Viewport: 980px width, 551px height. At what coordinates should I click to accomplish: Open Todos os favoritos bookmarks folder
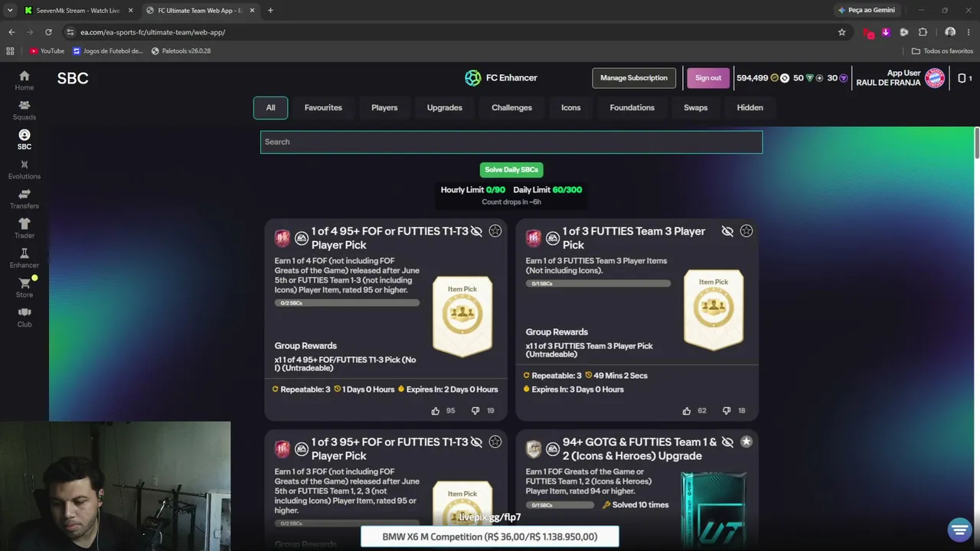942,51
